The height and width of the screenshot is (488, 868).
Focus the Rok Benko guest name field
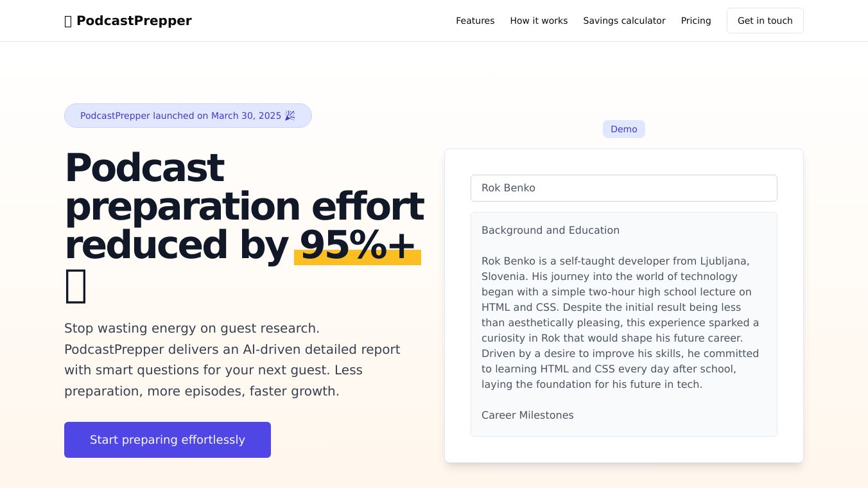pos(623,188)
